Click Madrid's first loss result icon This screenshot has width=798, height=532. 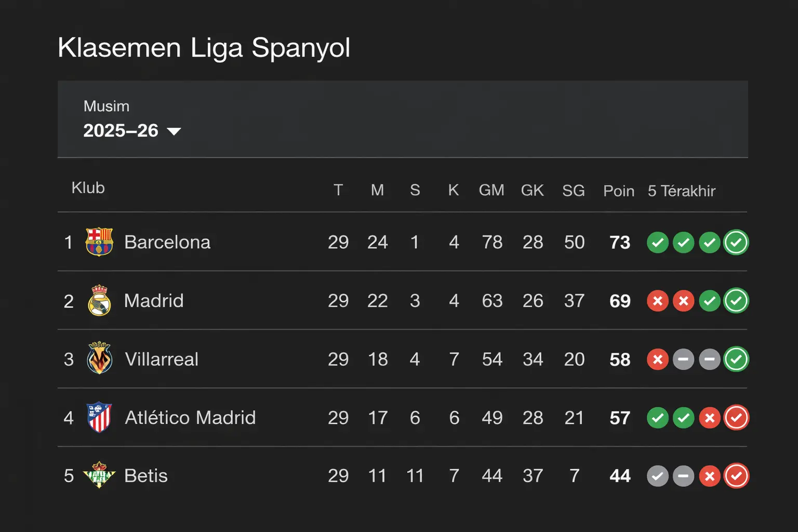(x=657, y=301)
